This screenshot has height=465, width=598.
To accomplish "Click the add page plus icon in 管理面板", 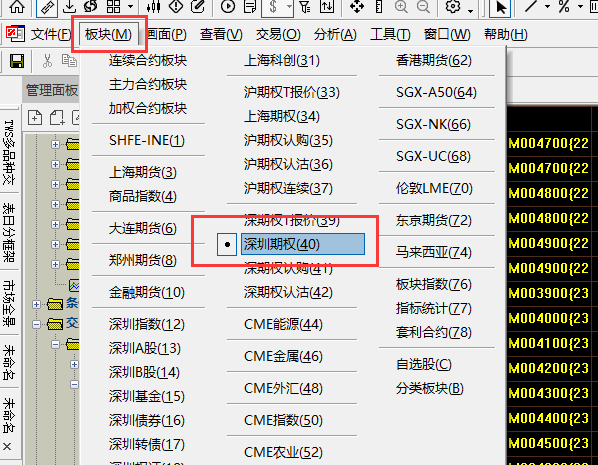I will (57, 117).
